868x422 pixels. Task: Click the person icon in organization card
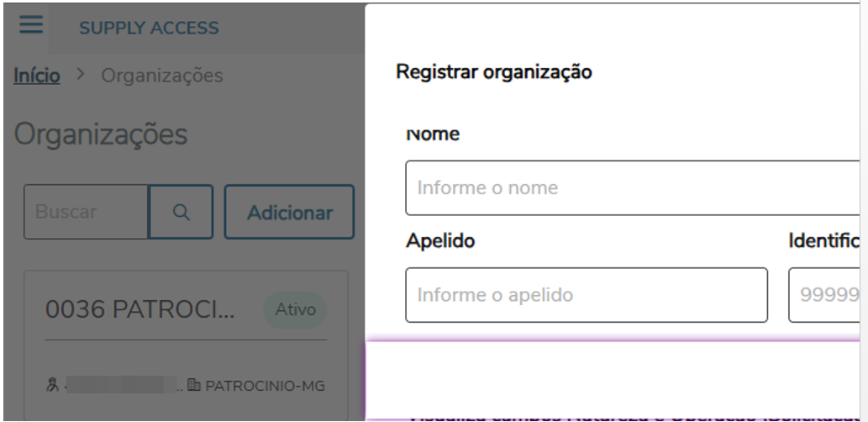click(x=53, y=385)
